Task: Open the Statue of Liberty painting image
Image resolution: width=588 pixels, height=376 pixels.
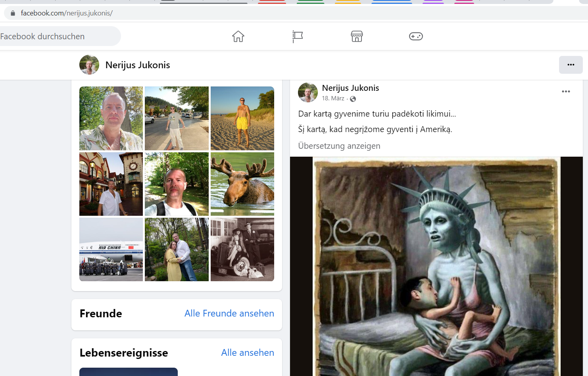Action: (436, 267)
